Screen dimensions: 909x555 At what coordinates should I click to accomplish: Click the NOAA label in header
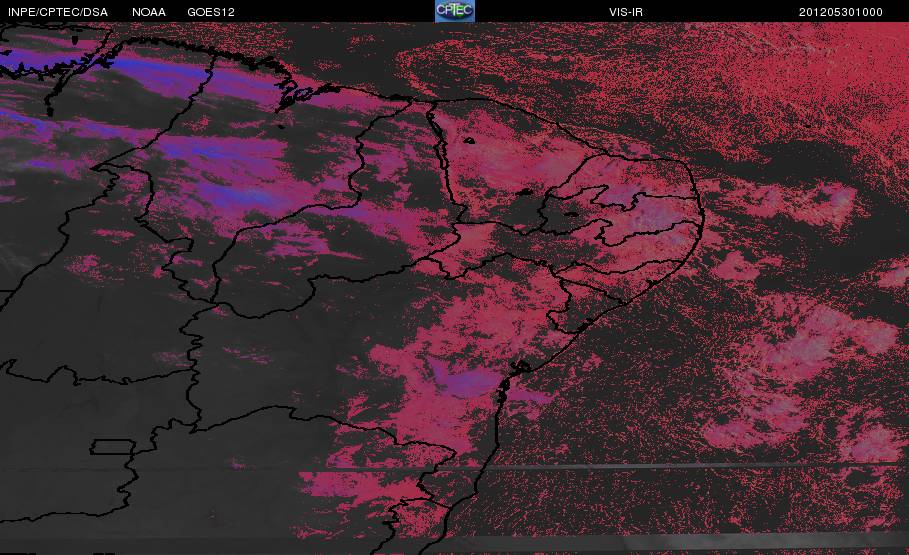coord(149,12)
